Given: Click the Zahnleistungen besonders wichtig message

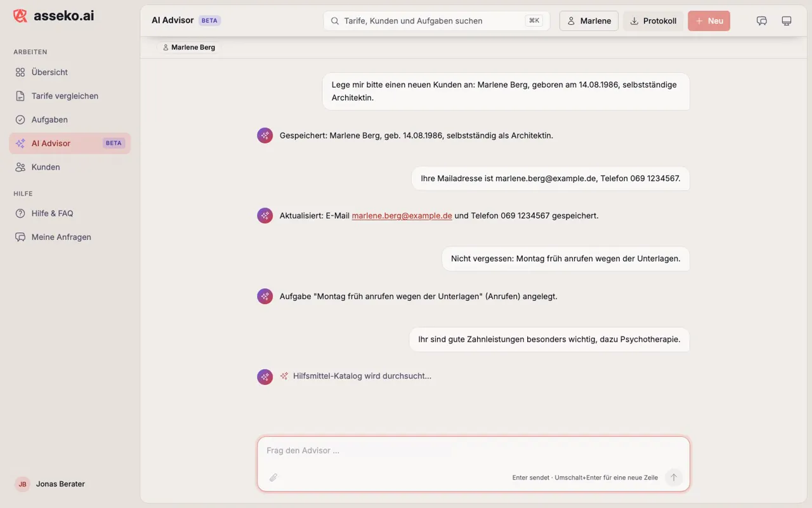Looking at the screenshot, I should click(x=549, y=339).
